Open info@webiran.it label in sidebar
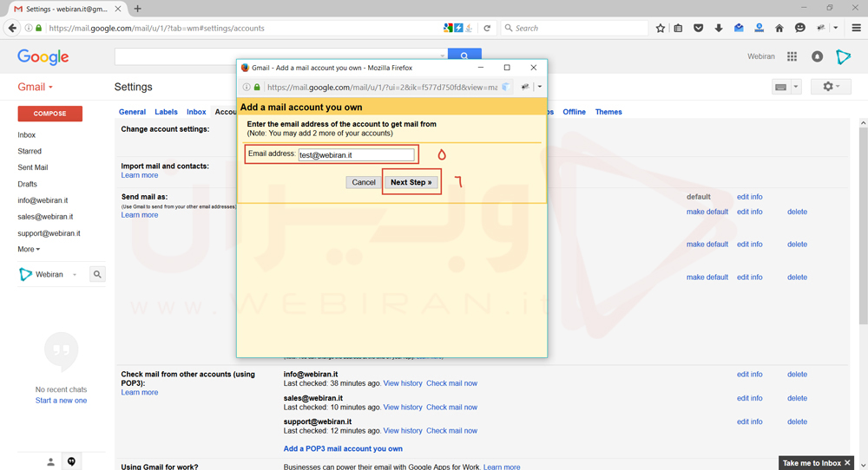The width and height of the screenshot is (868, 470). 43,200
